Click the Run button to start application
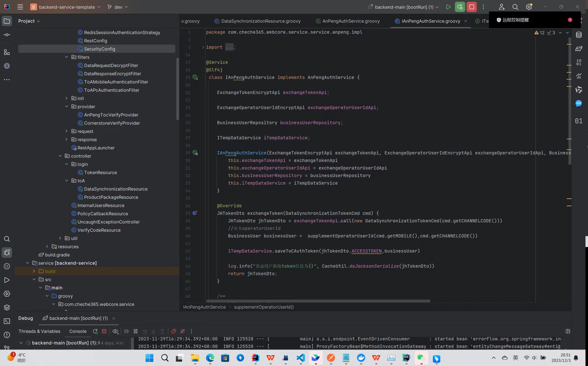The width and height of the screenshot is (588, 366). pyautogui.click(x=448, y=7)
